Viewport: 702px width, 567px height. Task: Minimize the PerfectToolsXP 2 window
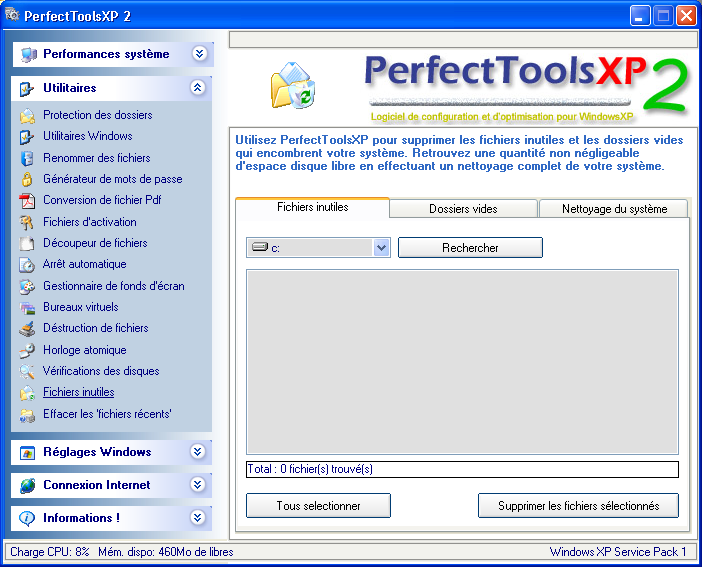tap(640, 16)
